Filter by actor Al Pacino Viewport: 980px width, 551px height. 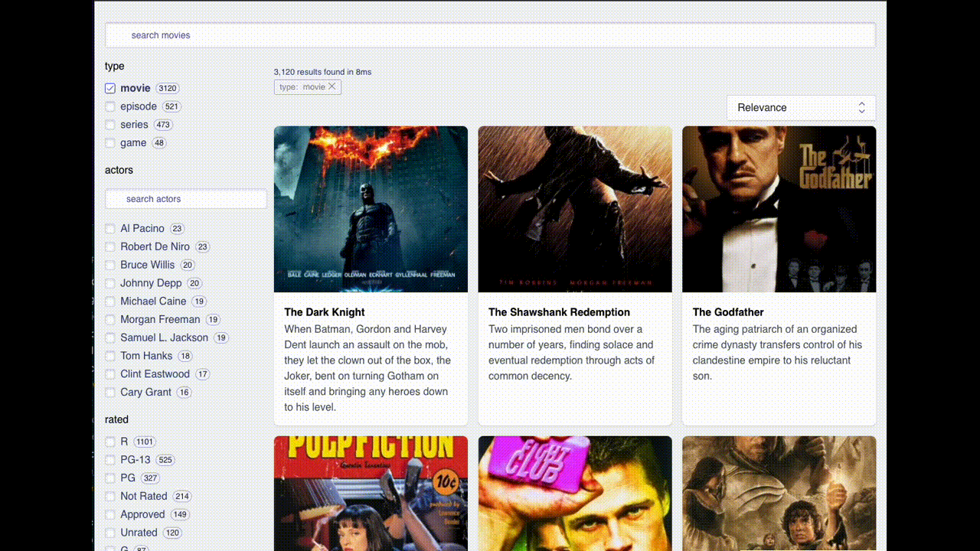pyautogui.click(x=110, y=229)
